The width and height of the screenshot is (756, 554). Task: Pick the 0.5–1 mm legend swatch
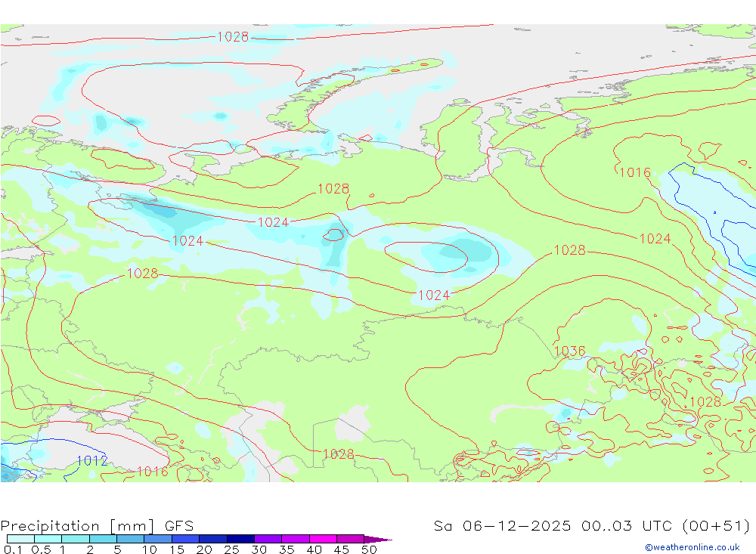(48, 539)
